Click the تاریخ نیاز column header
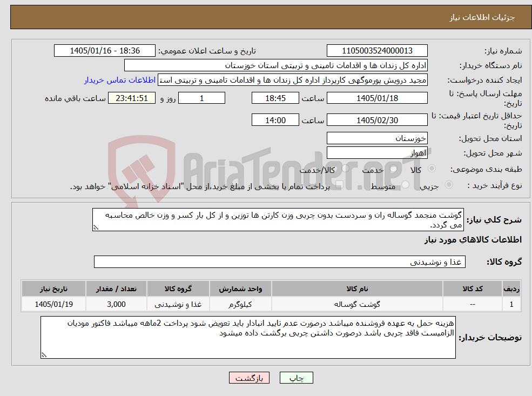The image size is (532, 396). pos(53,289)
